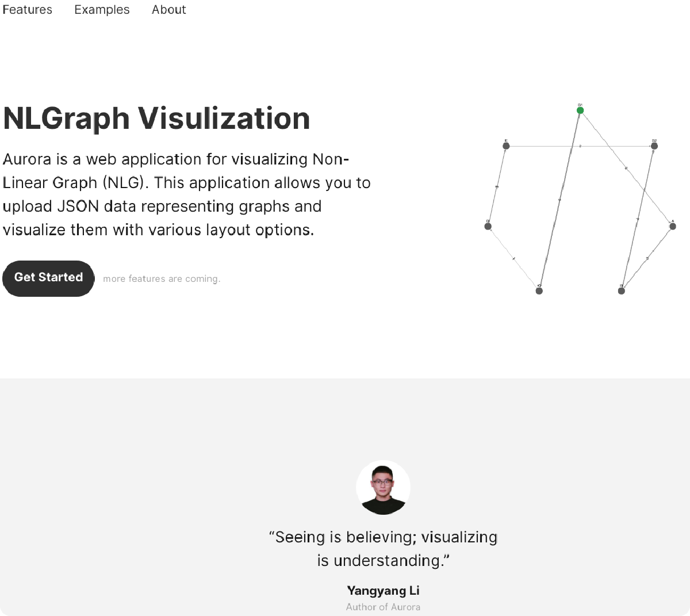Select the green S1 graph node
The width and height of the screenshot is (690, 616).
580,110
